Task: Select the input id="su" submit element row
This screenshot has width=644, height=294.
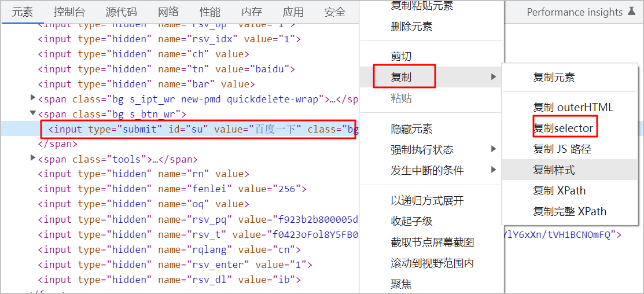Action: coord(197,129)
